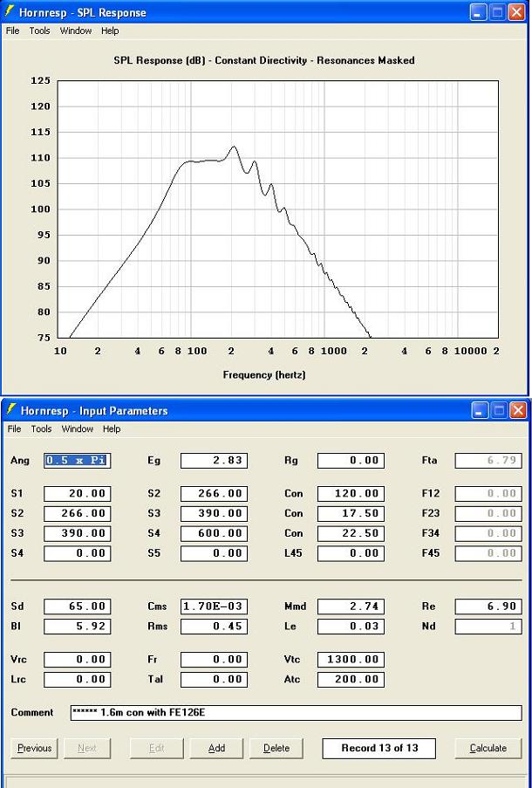
Task: Click the S4 field with 600.00
Action: click(214, 533)
